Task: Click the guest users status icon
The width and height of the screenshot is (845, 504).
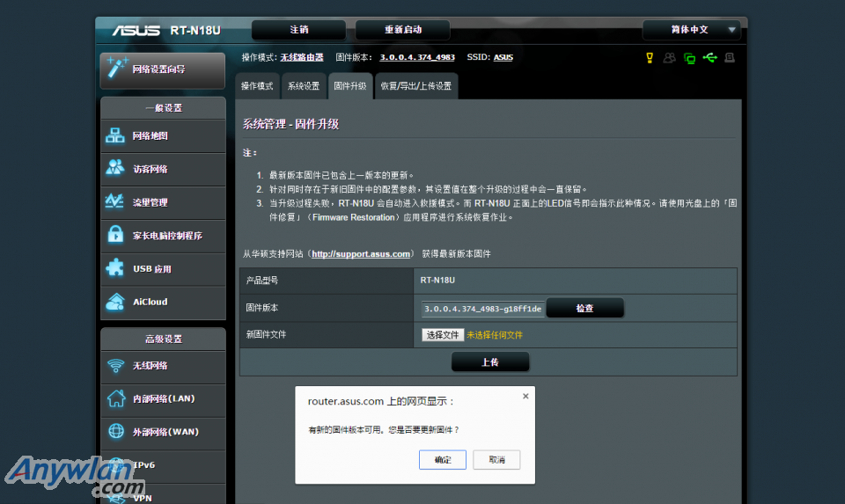Action: (x=669, y=58)
